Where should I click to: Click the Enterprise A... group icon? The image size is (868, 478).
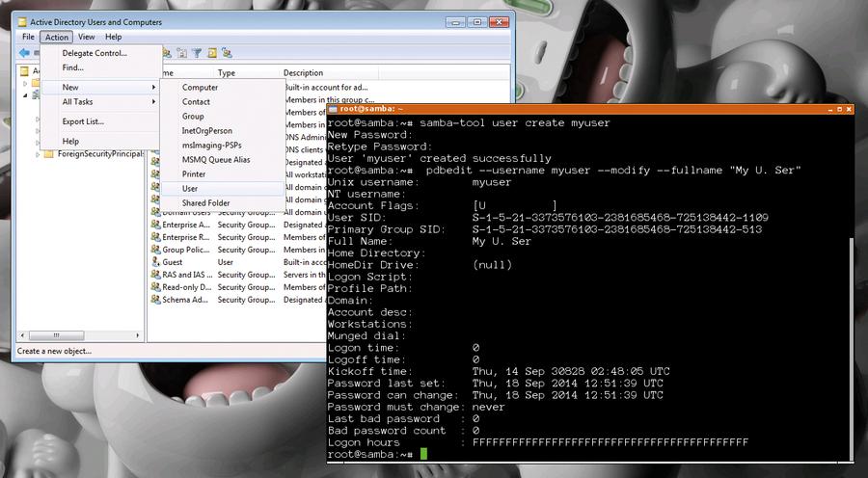click(155, 225)
